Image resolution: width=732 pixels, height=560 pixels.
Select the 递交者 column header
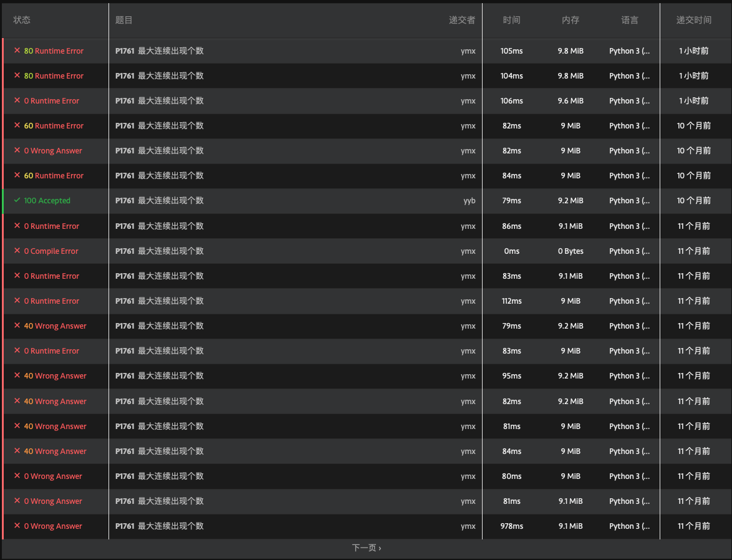coord(461,20)
